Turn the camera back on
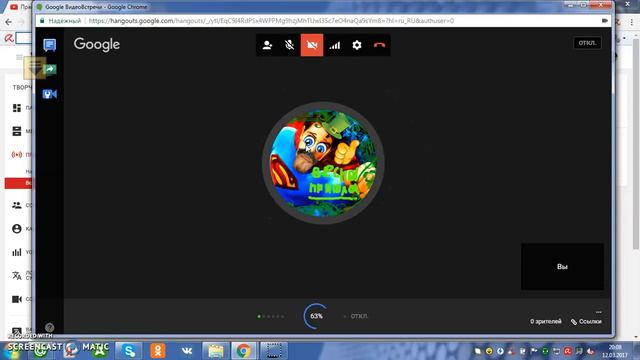 coord(312,45)
